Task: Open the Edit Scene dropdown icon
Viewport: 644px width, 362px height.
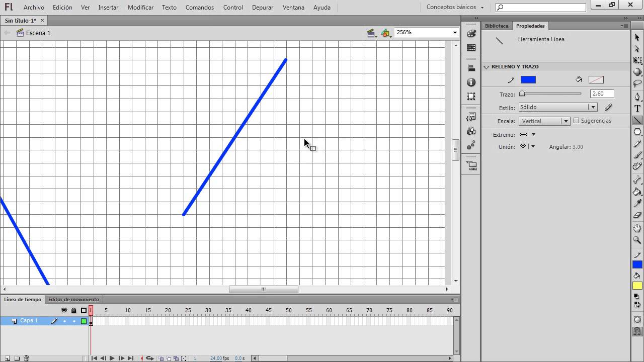Action: (372, 33)
